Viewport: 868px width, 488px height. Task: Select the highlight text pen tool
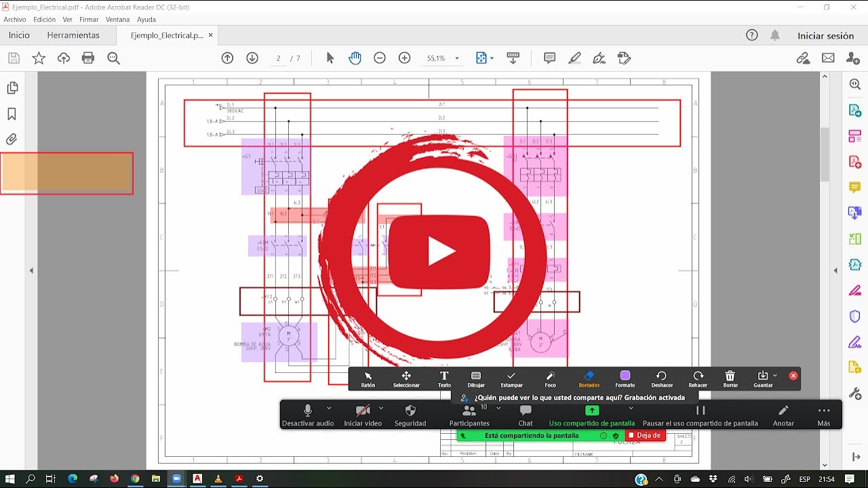[x=575, y=58]
